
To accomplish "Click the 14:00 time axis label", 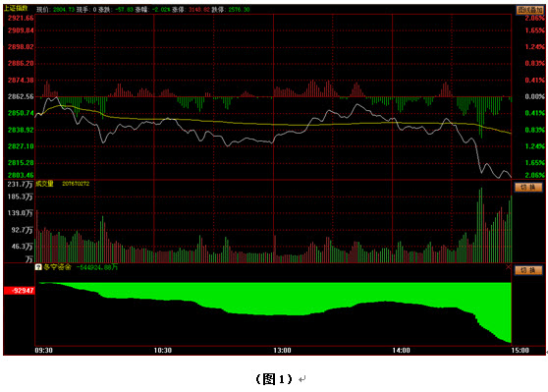I will [401, 351].
